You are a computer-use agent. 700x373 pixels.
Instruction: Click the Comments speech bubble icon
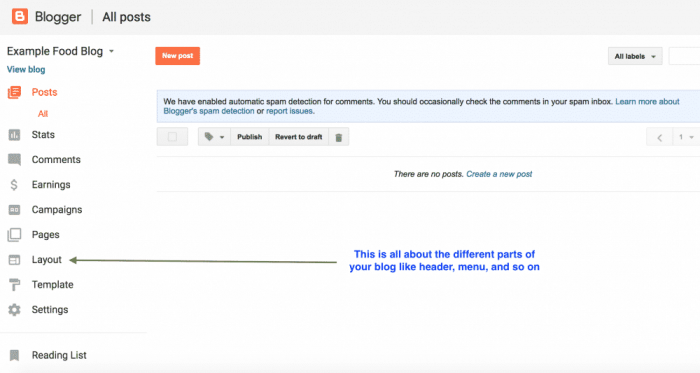14,160
